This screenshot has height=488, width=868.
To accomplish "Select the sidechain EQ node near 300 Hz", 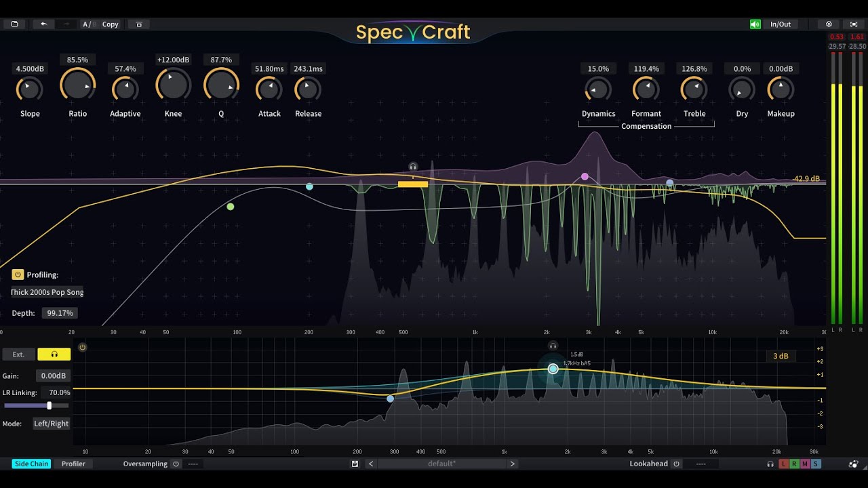I will tap(390, 399).
